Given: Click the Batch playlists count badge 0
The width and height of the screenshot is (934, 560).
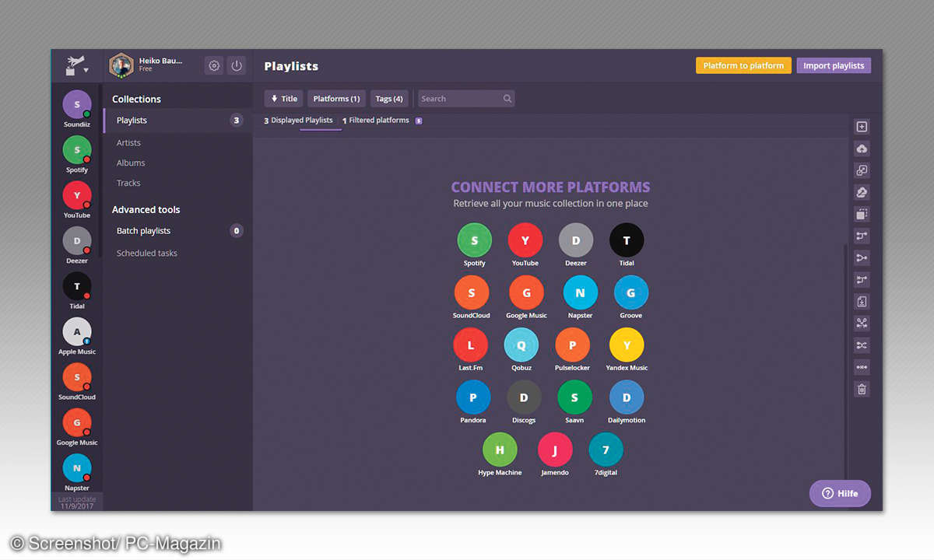Looking at the screenshot, I should (237, 231).
